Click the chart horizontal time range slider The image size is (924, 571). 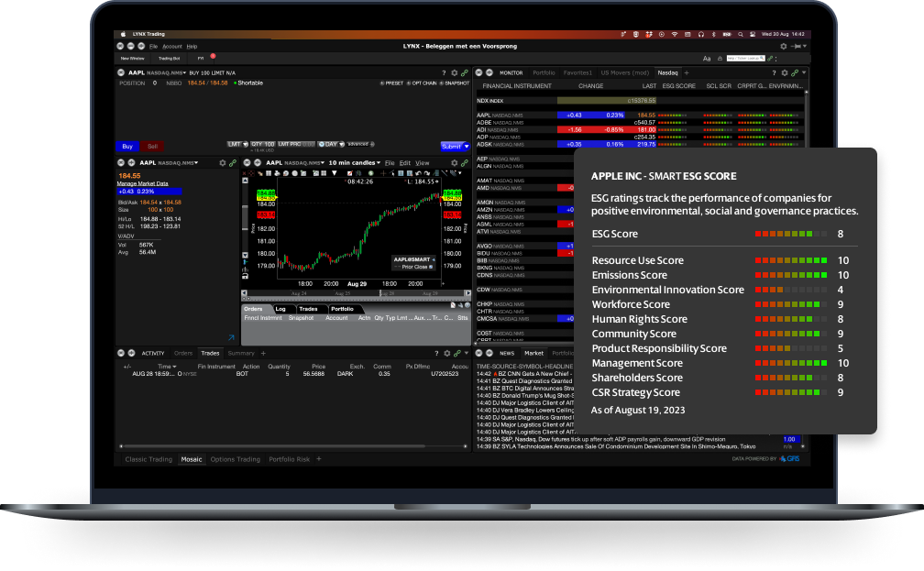pos(356,293)
